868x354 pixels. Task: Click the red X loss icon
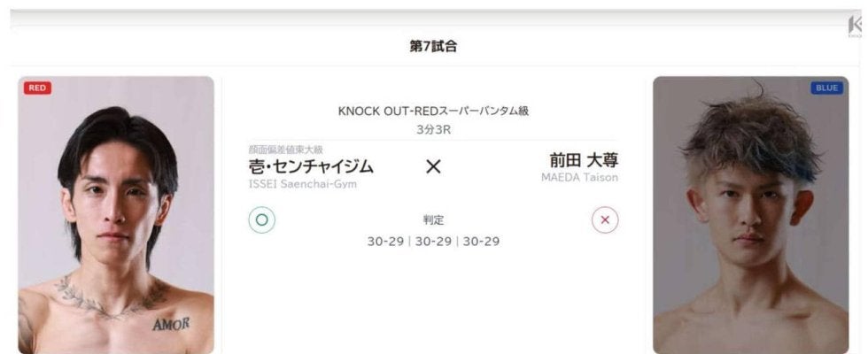point(605,220)
